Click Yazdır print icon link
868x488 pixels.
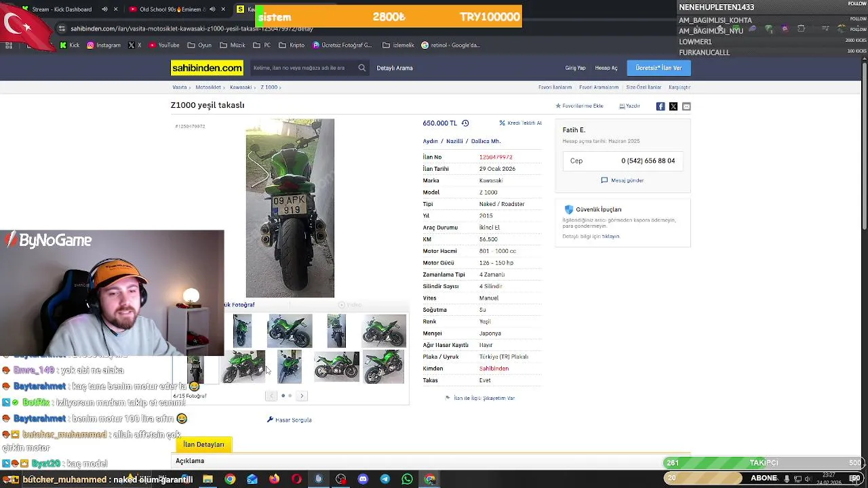coord(629,106)
